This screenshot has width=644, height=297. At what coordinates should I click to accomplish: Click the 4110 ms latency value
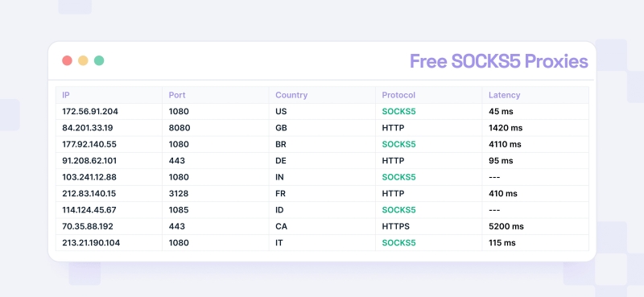[x=505, y=144]
